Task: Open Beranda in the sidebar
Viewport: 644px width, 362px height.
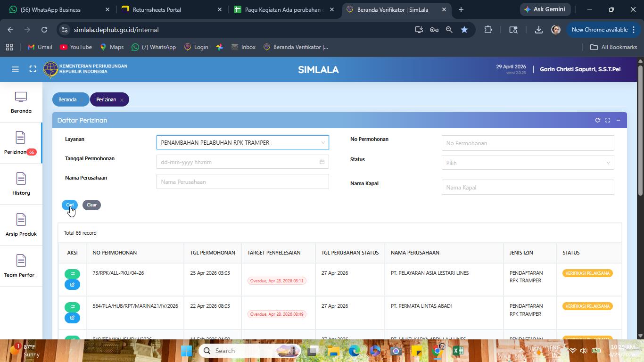Action: 21,102
